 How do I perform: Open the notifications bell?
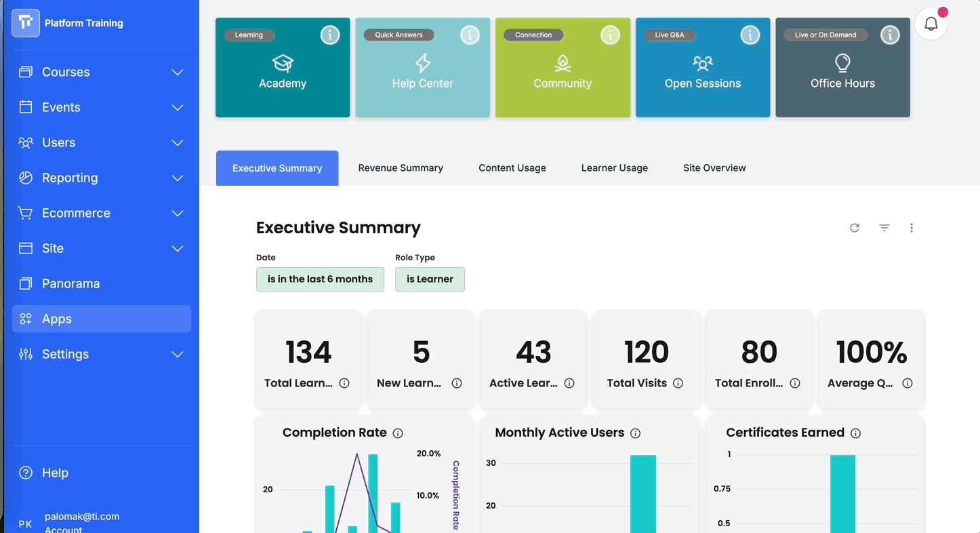point(931,24)
